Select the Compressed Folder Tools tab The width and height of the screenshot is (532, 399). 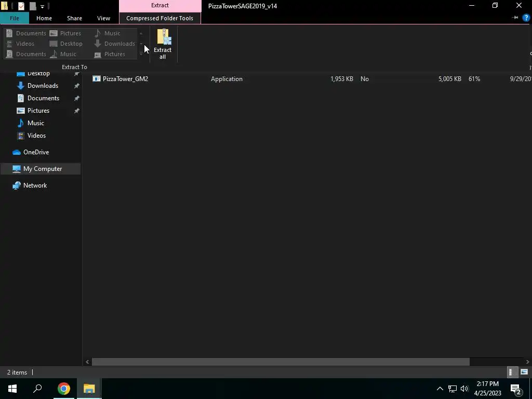click(160, 18)
